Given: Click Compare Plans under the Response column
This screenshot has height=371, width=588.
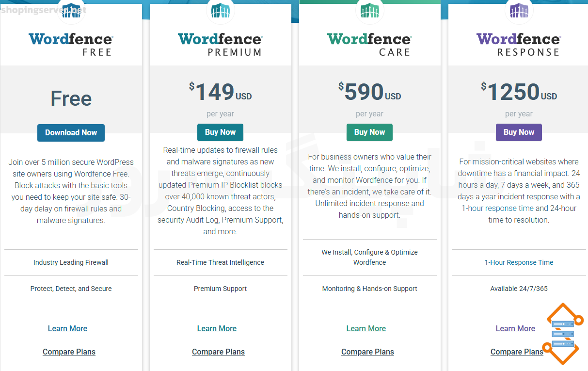Looking at the screenshot, I should click(517, 352).
